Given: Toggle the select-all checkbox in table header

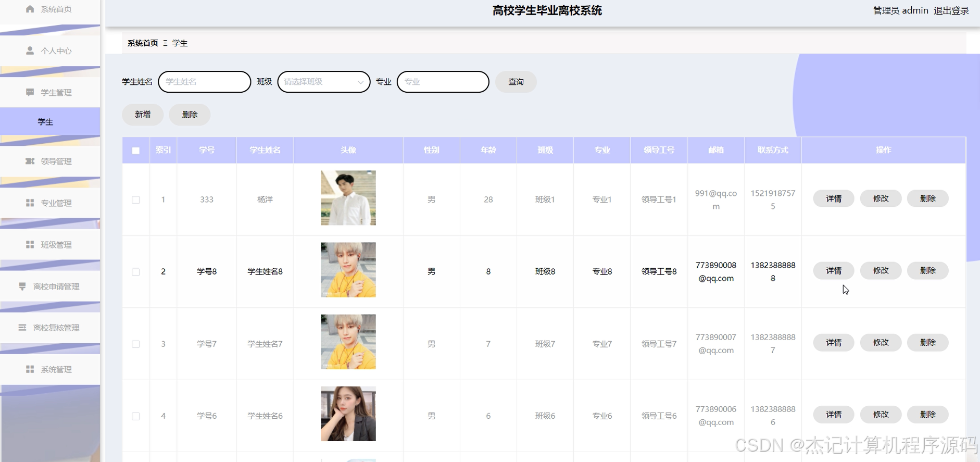Looking at the screenshot, I should (x=136, y=151).
